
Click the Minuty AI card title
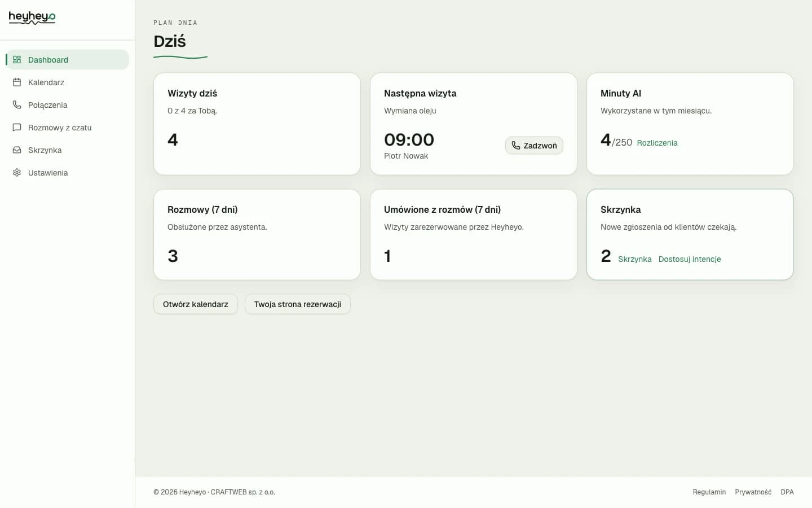(x=621, y=93)
